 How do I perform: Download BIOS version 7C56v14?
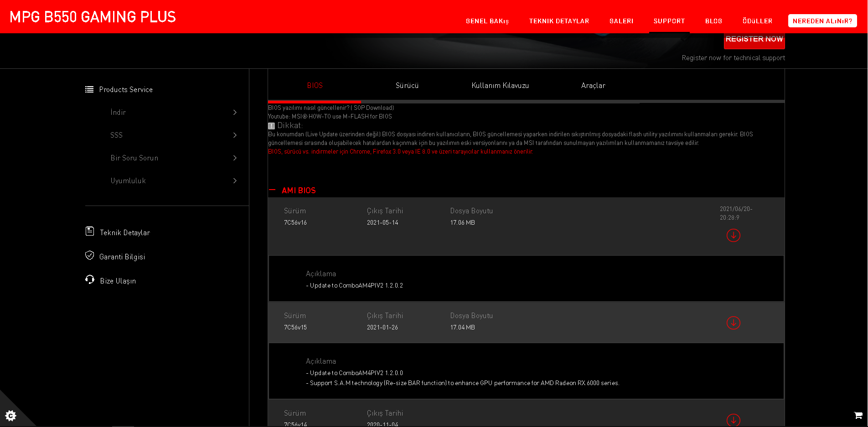click(x=733, y=420)
